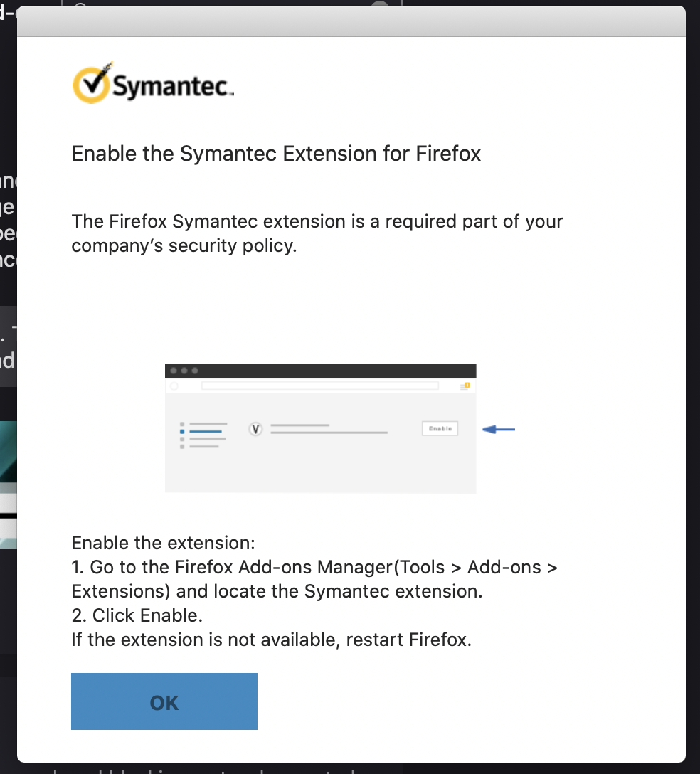Click the yellow badge menu icon in illustration
Screen dimensions: 700x774
(x=466, y=386)
